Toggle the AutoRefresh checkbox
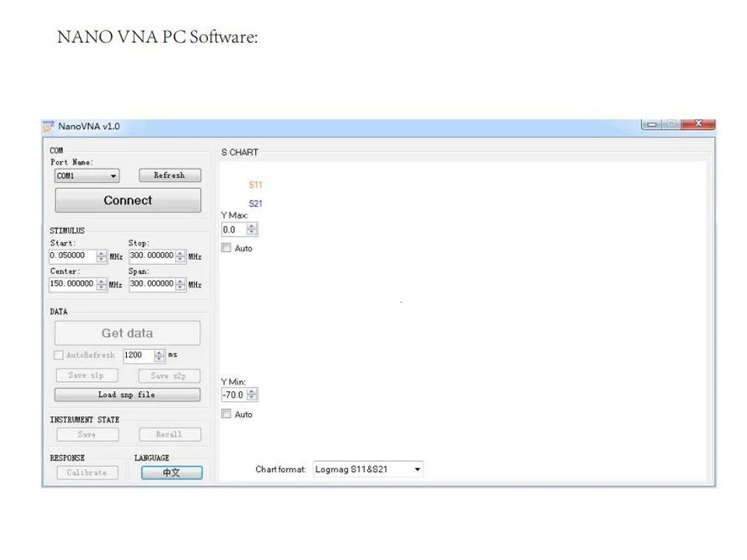The height and width of the screenshot is (560, 747). point(58,355)
